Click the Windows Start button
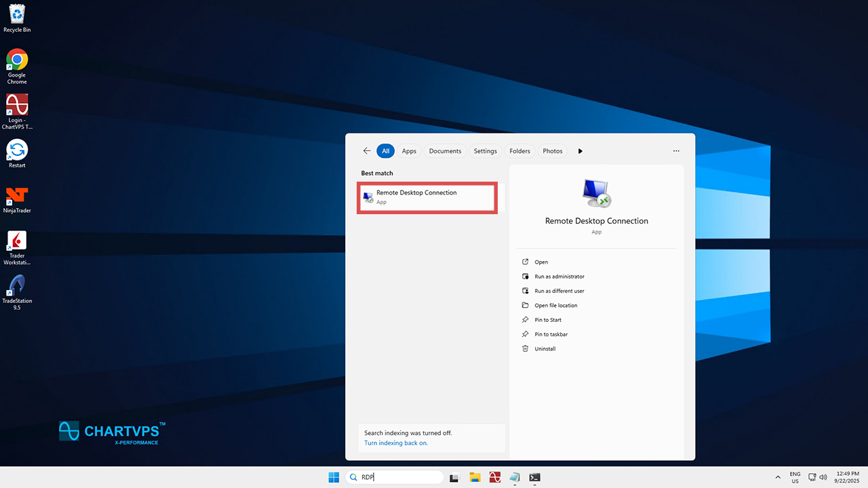 point(334,477)
